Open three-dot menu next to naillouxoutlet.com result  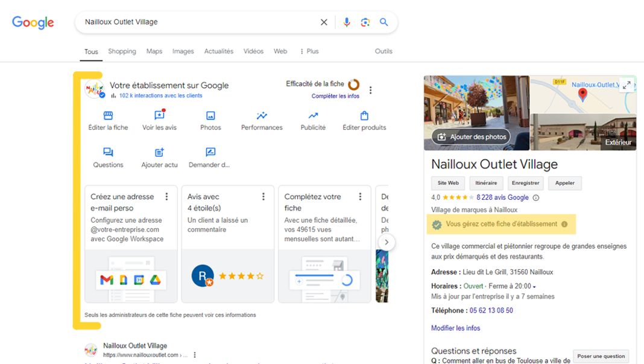click(195, 355)
